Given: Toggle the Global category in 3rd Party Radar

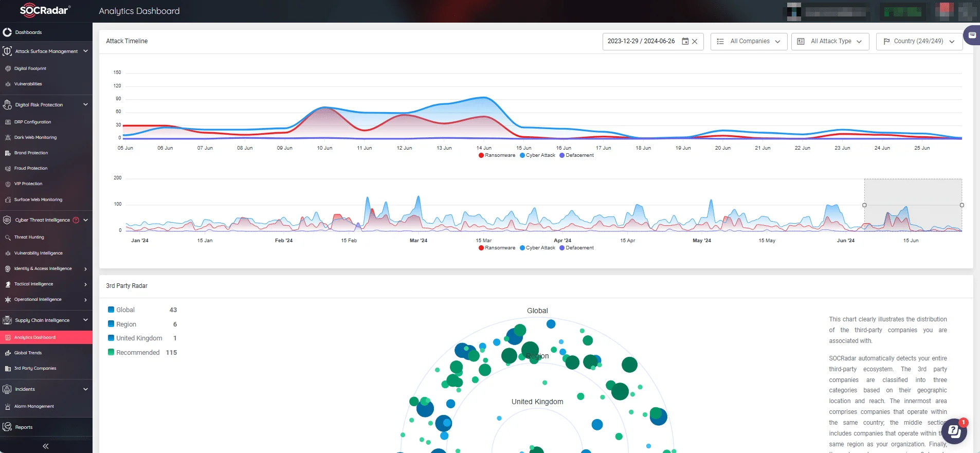Looking at the screenshot, I should pos(121,310).
